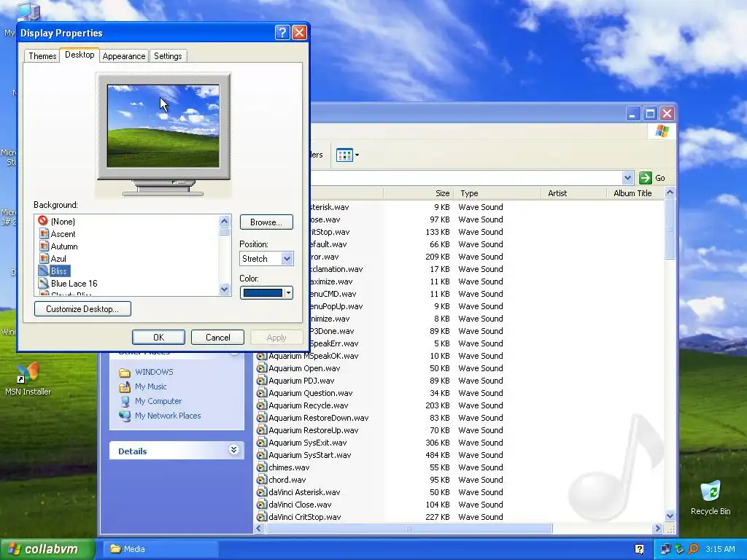Select the (None) background icon
The image size is (747, 560).
click(43, 221)
